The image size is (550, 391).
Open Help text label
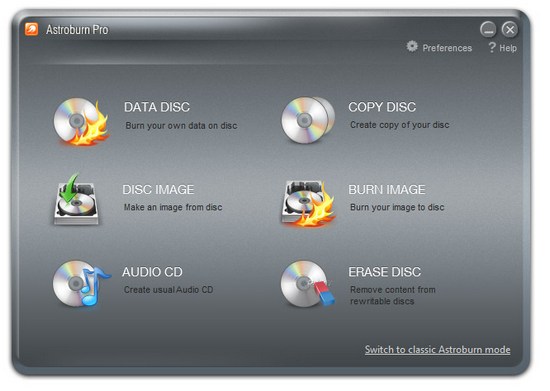click(508, 48)
